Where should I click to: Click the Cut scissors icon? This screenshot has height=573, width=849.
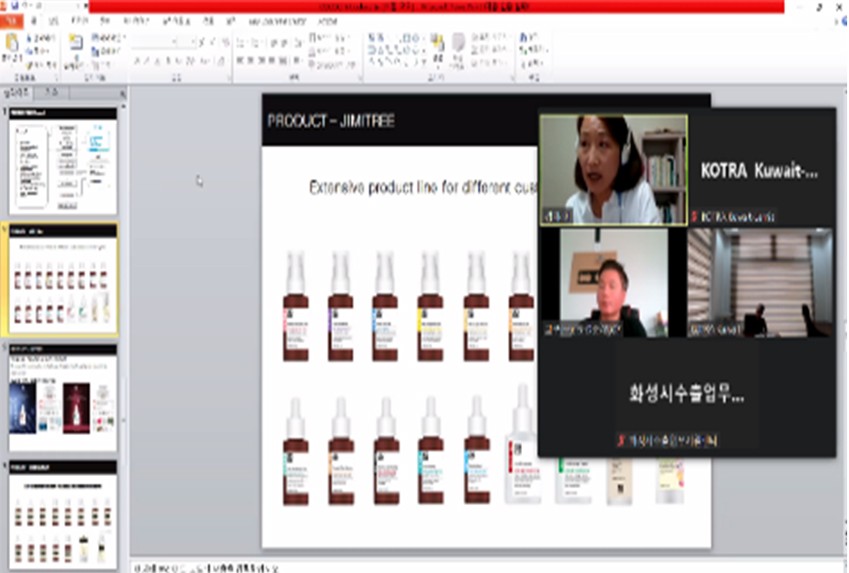click(29, 38)
